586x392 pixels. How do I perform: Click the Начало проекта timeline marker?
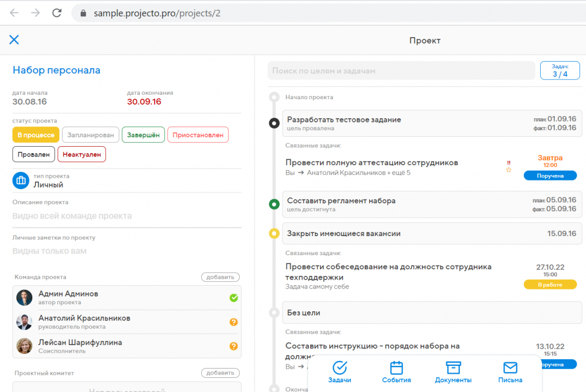pyautogui.click(x=274, y=97)
